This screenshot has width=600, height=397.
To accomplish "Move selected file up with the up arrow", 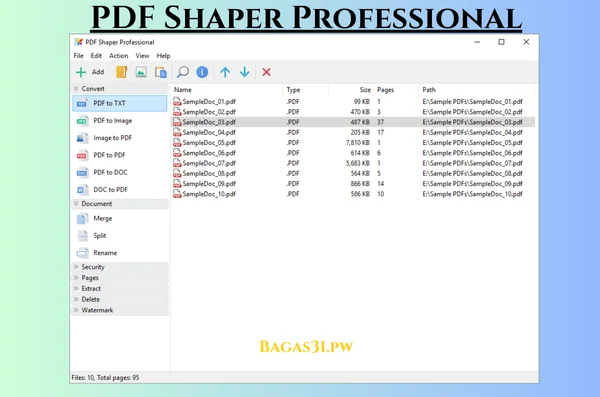I will tap(225, 72).
